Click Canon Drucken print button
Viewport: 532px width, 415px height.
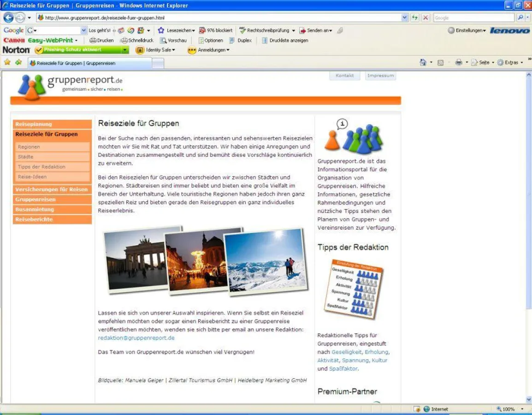click(101, 41)
